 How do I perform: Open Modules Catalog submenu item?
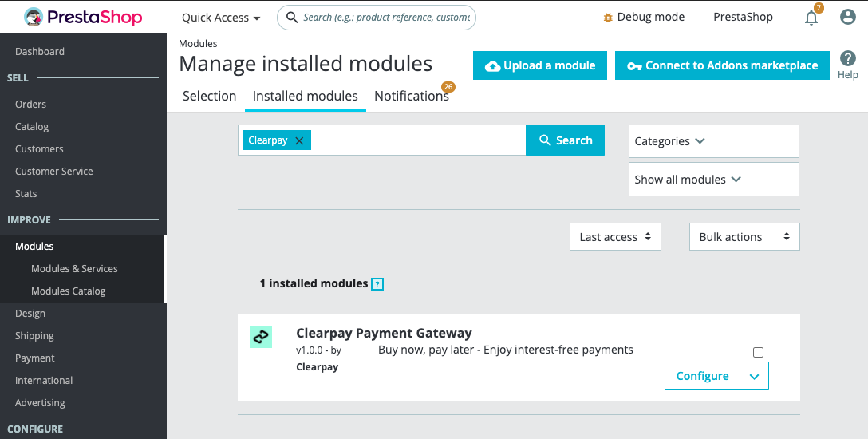[x=68, y=291]
